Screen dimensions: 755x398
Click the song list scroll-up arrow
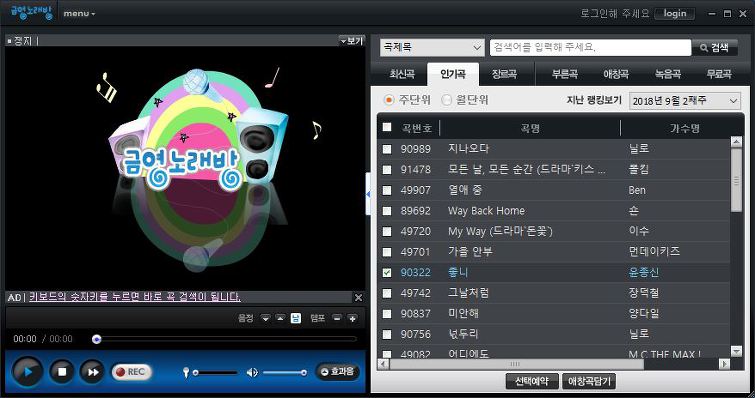tap(736, 141)
